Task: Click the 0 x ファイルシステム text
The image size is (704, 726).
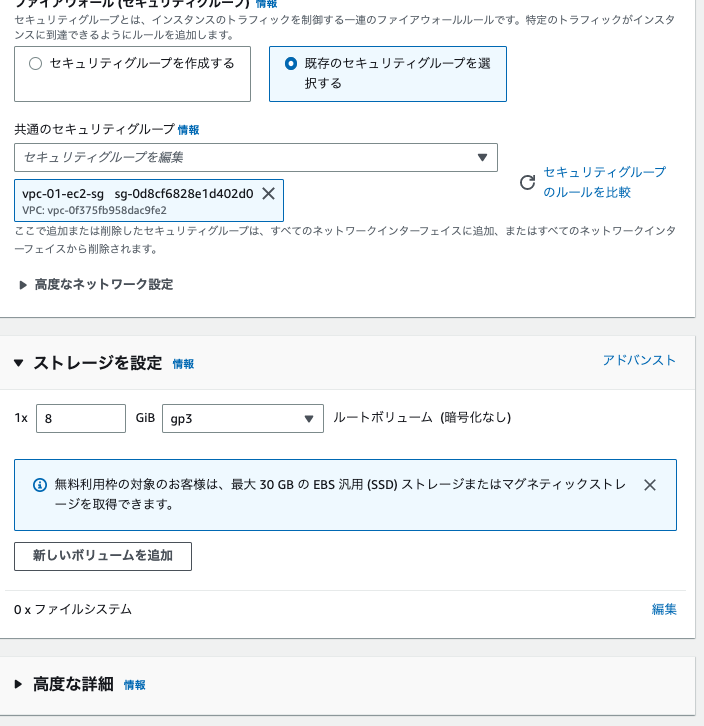Action: [73, 609]
